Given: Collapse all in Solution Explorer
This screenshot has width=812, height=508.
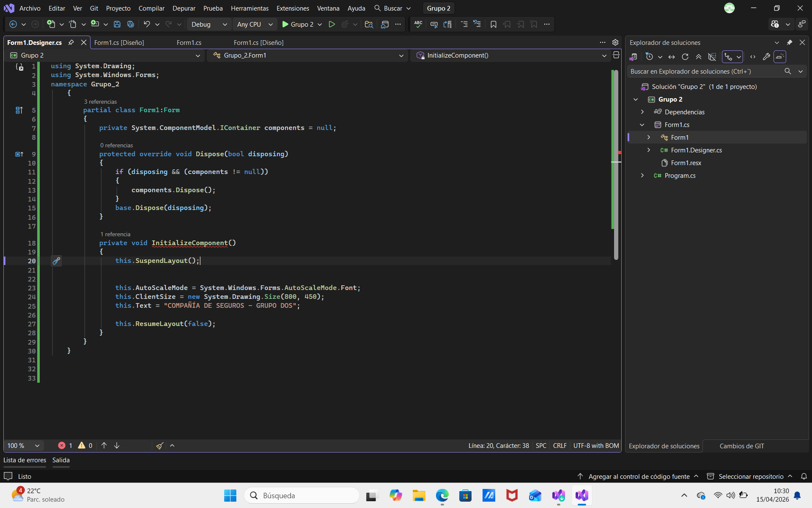Looking at the screenshot, I should click(x=699, y=57).
